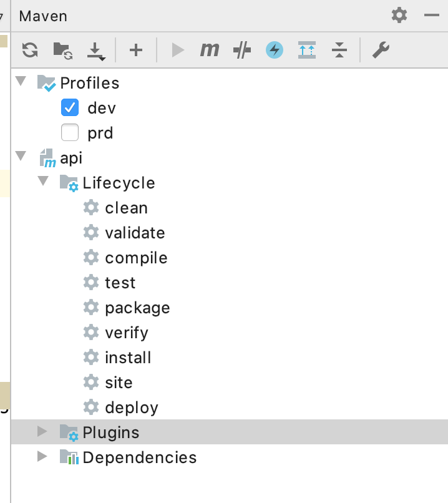Collapse the api project node

(x=21, y=156)
